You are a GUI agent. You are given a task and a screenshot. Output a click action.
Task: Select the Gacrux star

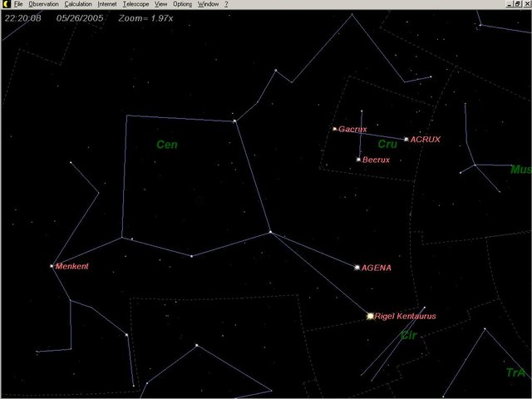(x=334, y=129)
